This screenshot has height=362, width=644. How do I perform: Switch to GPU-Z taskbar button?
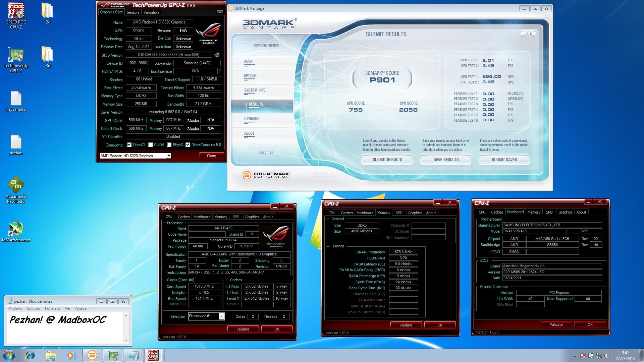point(113,355)
